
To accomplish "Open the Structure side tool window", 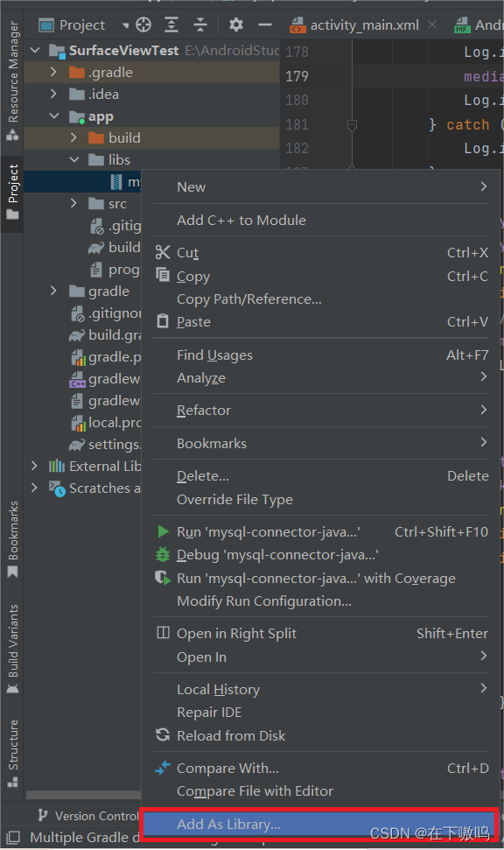I will pos(12,754).
